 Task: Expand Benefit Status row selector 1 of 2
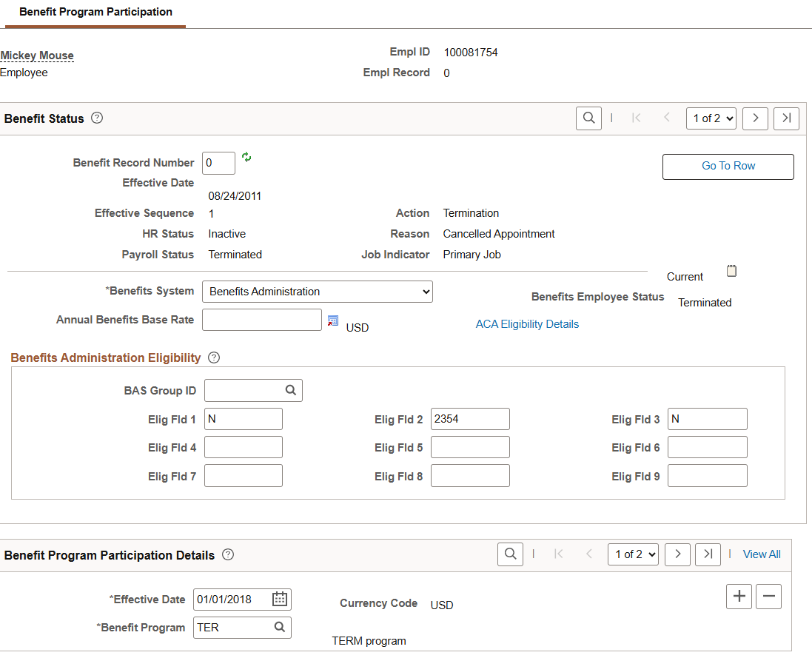point(711,118)
